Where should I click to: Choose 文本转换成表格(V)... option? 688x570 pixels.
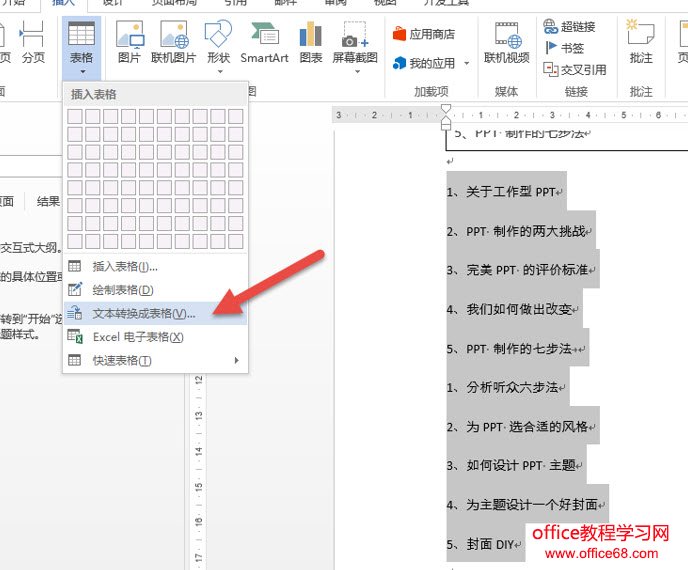click(x=155, y=313)
